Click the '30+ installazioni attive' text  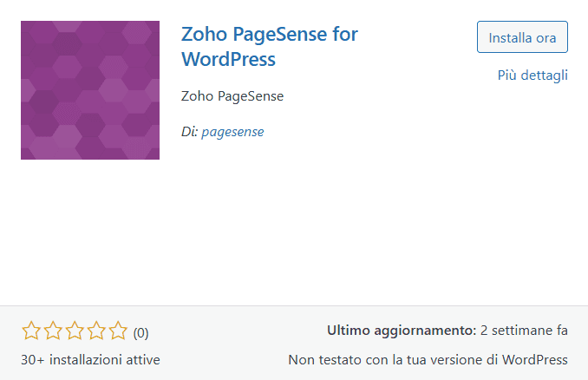click(x=90, y=360)
